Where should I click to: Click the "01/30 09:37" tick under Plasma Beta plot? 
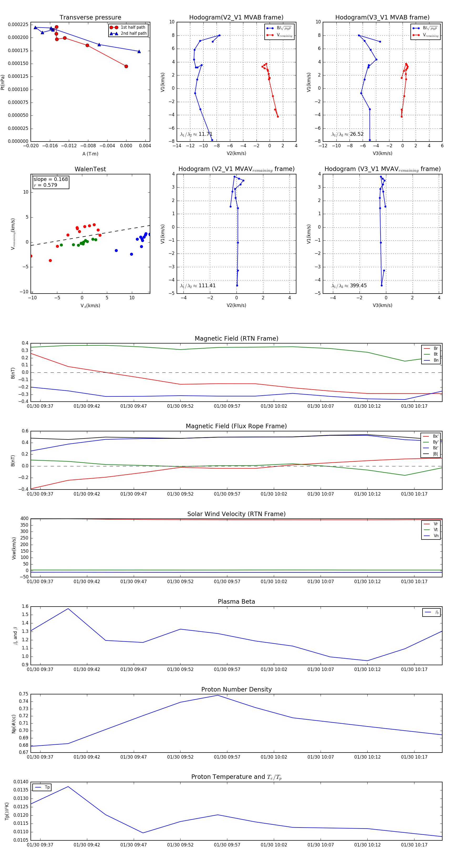point(40,669)
